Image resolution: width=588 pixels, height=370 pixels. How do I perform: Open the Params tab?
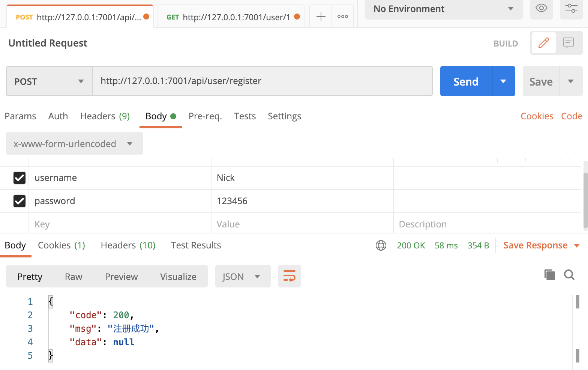click(20, 116)
